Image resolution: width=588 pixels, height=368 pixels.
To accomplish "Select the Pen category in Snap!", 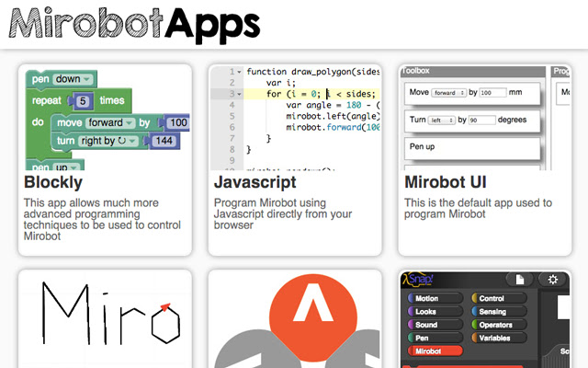I will [435, 338].
